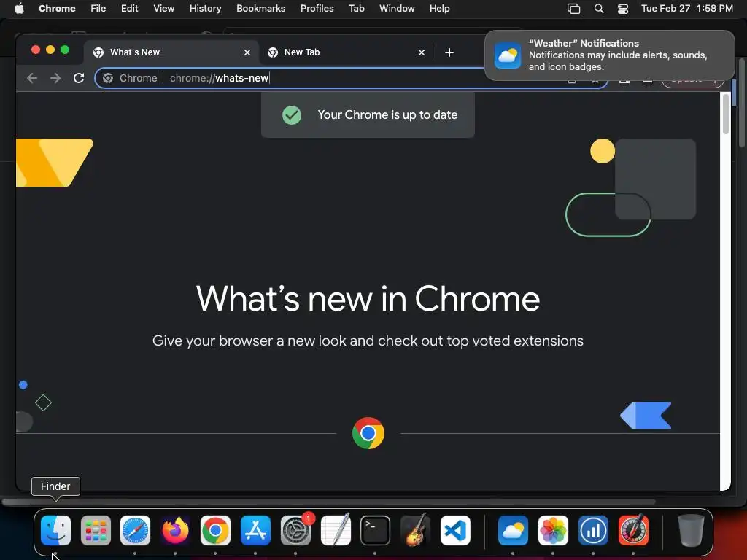Screen dimensions: 747x560
Task: Click the Stage Manager menu bar icon
Action: click(x=573, y=9)
